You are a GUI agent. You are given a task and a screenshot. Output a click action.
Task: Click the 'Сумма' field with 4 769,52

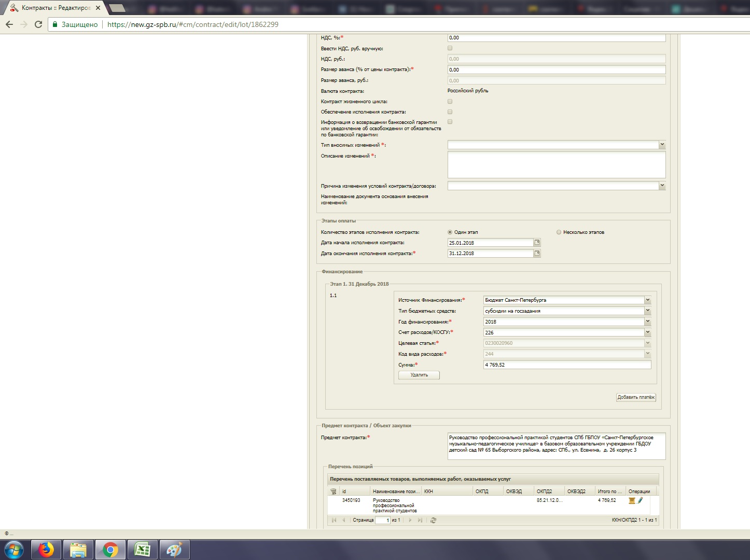pyautogui.click(x=567, y=365)
